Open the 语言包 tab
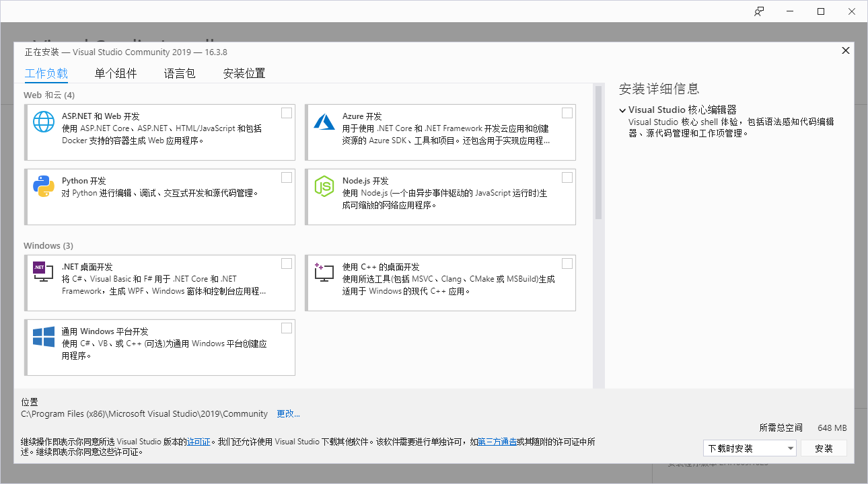The width and height of the screenshot is (868, 484). (180, 73)
